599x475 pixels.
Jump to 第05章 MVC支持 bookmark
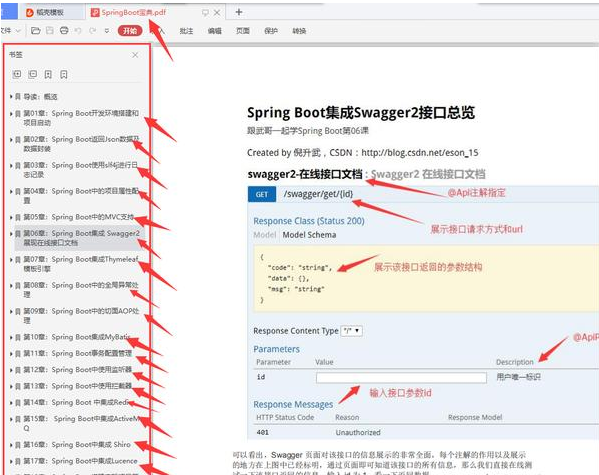(79, 217)
